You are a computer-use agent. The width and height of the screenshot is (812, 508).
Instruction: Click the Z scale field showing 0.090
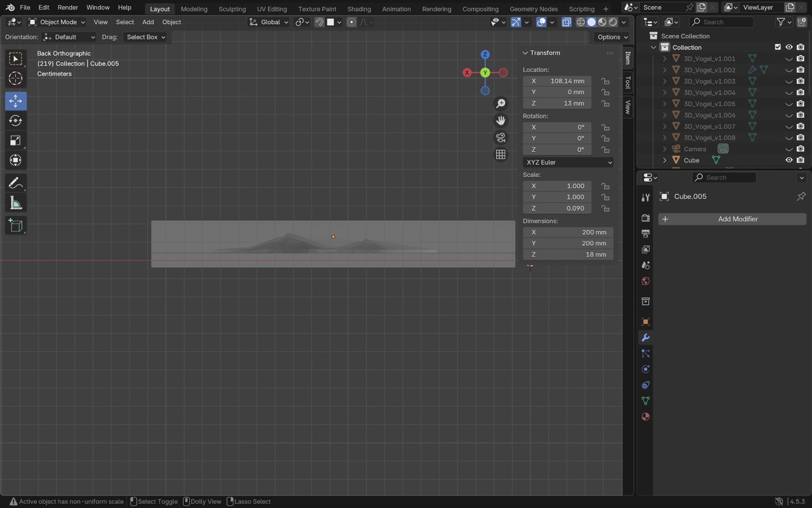pyautogui.click(x=557, y=208)
